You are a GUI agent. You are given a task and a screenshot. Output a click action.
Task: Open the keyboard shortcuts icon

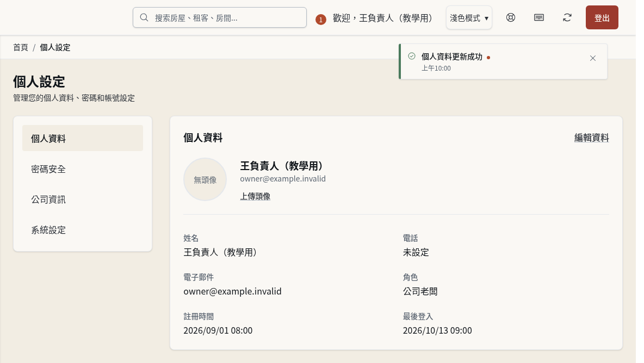click(539, 17)
